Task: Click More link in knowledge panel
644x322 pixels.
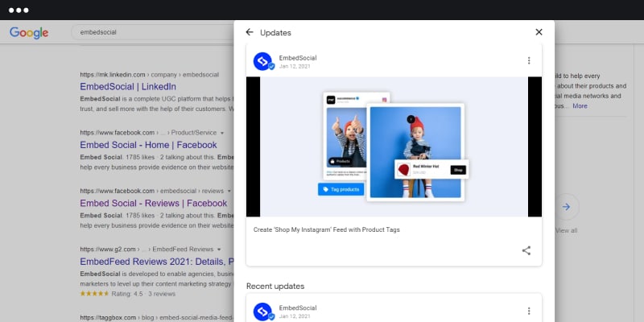Action: coord(580,106)
